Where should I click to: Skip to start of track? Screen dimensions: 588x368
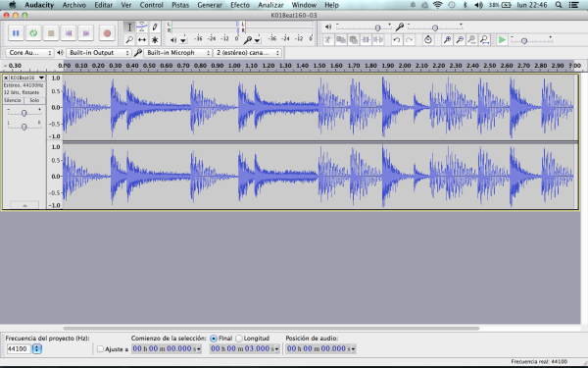69,33
